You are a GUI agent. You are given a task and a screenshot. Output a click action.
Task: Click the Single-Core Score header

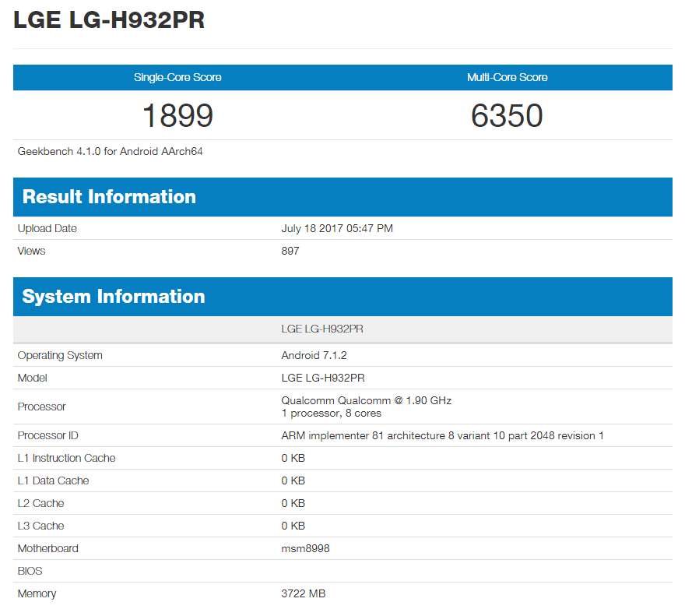(x=177, y=77)
